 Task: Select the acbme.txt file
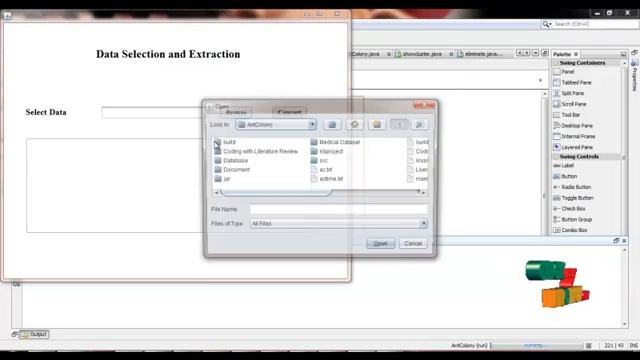click(327, 179)
